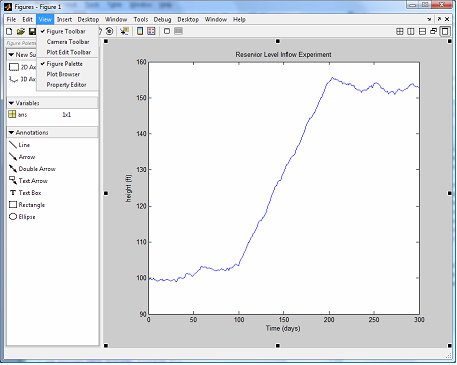Close the open View menu

pyautogui.click(x=45, y=19)
